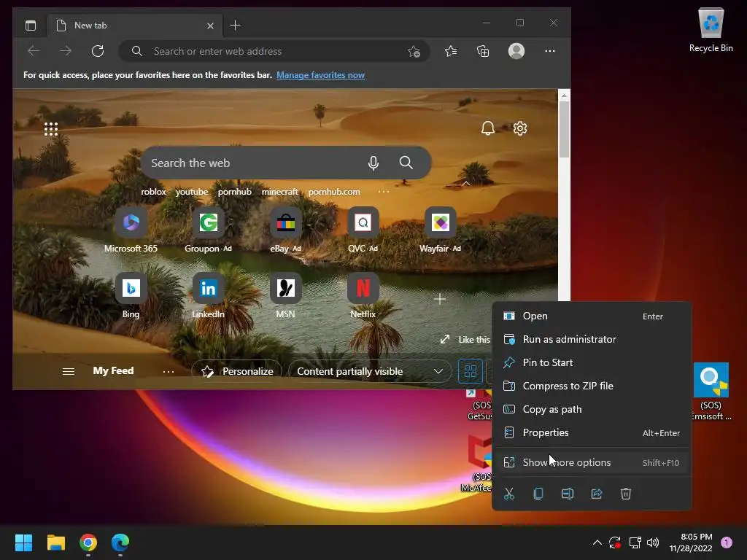Open File Explorer from the taskbar
747x560 pixels.
[x=55, y=542]
